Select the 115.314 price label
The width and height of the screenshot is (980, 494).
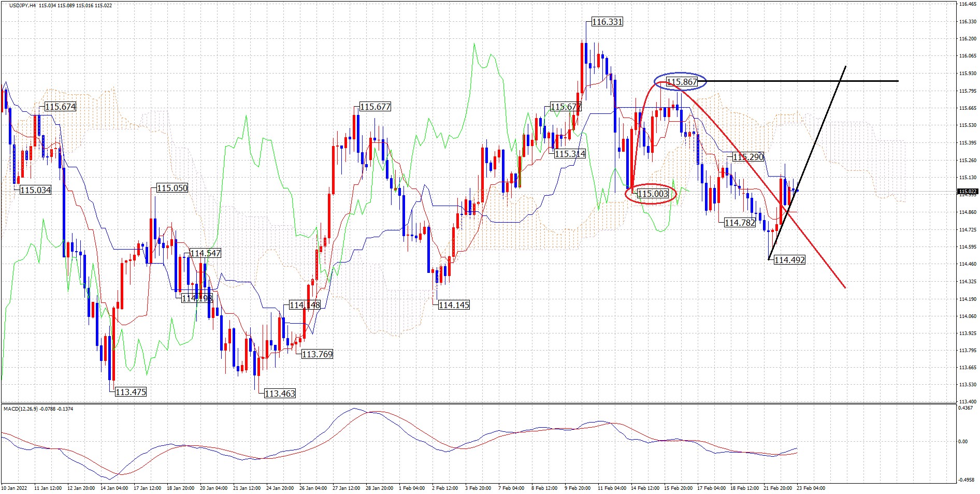point(570,154)
